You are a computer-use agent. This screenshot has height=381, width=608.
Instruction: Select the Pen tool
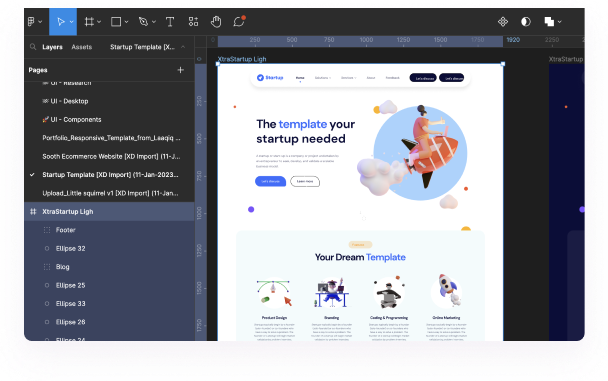pyautogui.click(x=143, y=22)
